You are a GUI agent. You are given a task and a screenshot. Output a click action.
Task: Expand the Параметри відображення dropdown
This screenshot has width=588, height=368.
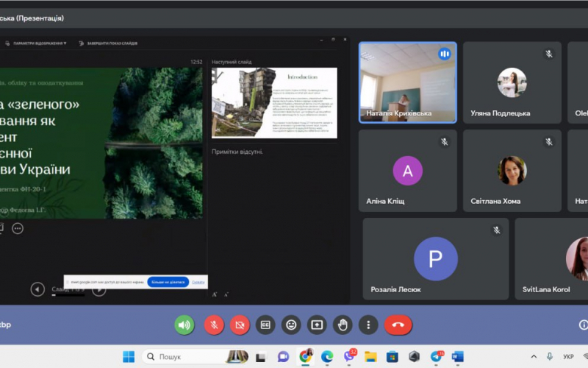tap(36, 43)
